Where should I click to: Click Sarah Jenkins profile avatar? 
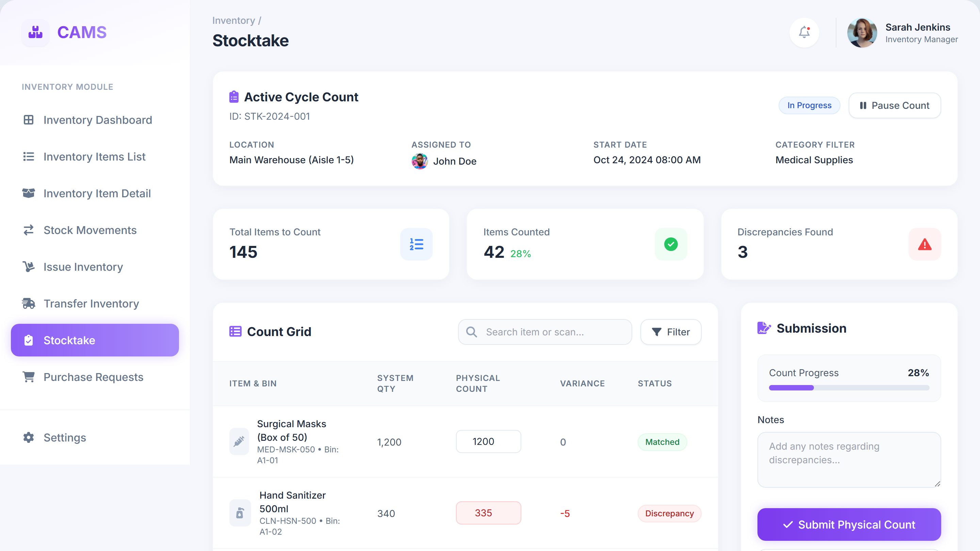click(862, 33)
